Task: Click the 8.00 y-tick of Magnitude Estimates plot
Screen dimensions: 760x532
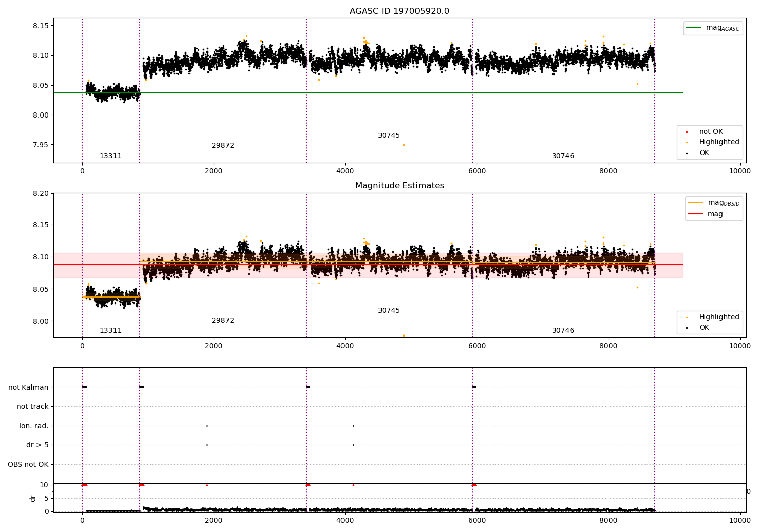Action: [40, 321]
